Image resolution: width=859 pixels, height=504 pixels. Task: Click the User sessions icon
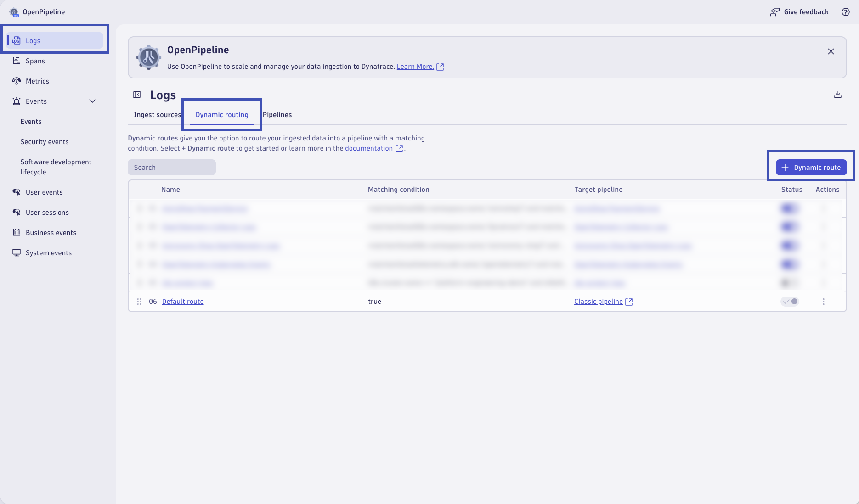click(x=17, y=212)
